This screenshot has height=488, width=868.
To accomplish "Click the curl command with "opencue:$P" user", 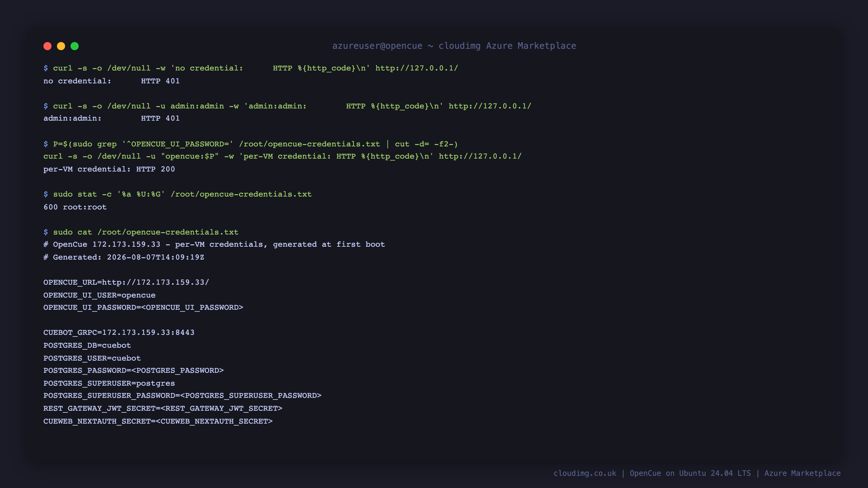I will coord(282,156).
